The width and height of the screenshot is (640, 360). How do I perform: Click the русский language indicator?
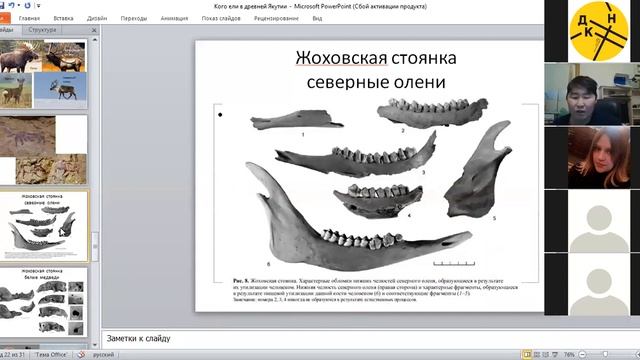click(103, 355)
